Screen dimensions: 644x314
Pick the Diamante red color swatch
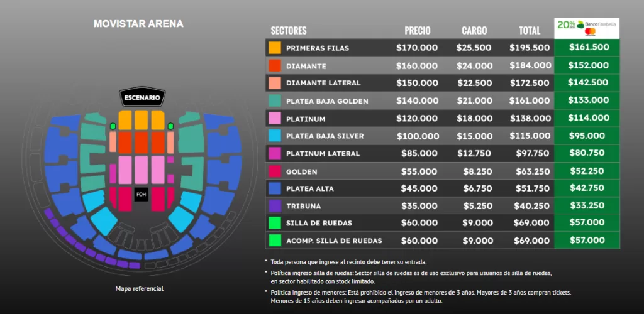(x=275, y=65)
